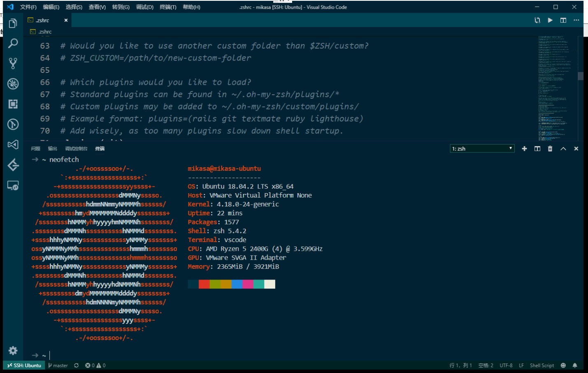
Task: Click the 'CPU: AMD Ryzen 5 2400G' terminal line
Action: 255,249
